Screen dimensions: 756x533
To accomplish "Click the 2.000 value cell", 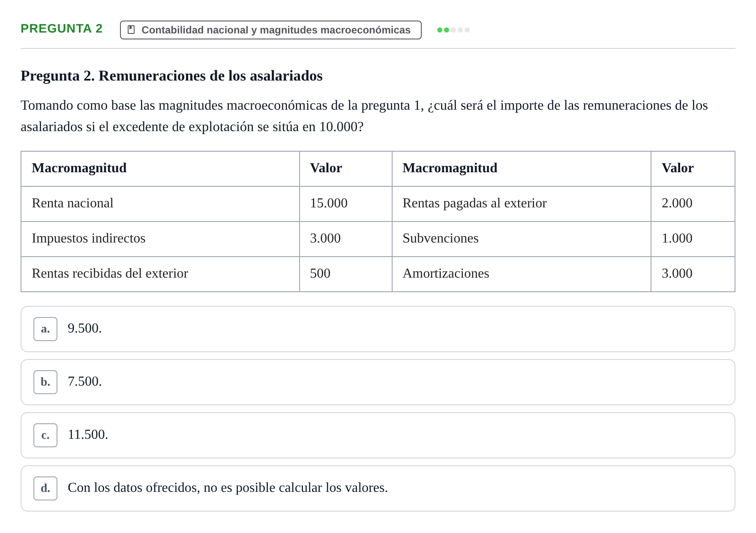I will [693, 204].
